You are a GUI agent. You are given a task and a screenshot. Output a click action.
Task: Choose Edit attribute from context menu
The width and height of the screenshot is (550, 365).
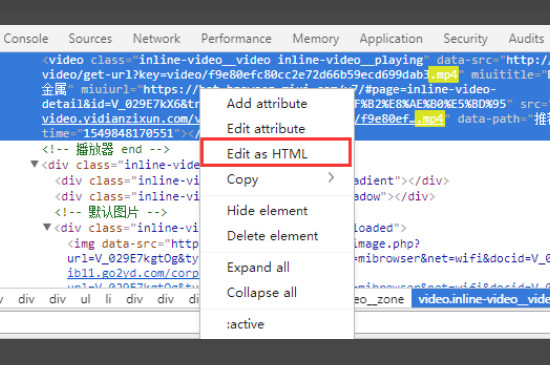coord(277,129)
